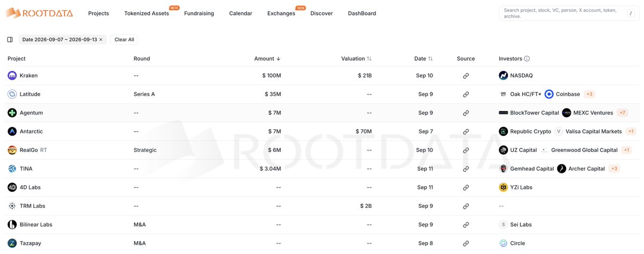This screenshot has height=254, width=644.
Task: Click the YZi Labs investor logo
Action: click(503, 187)
